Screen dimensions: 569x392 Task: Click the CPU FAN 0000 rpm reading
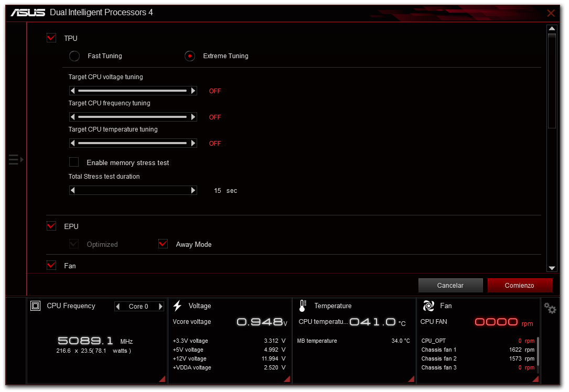pos(504,322)
